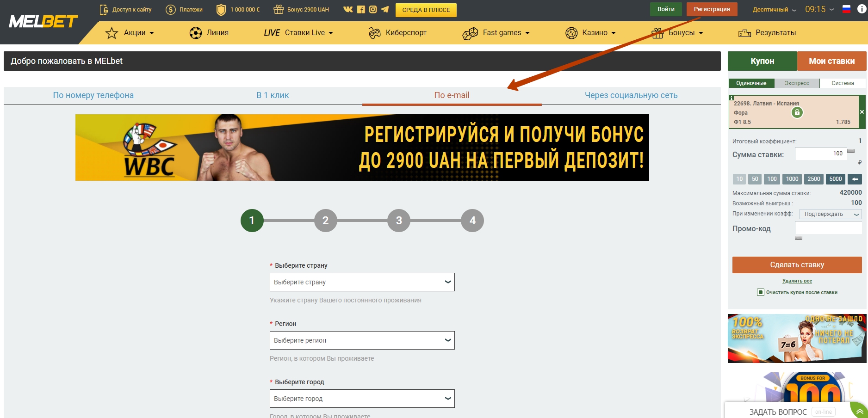Click the site access phone-lock icon
The height and width of the screenshot is (418, 868).
click(104, 9)
